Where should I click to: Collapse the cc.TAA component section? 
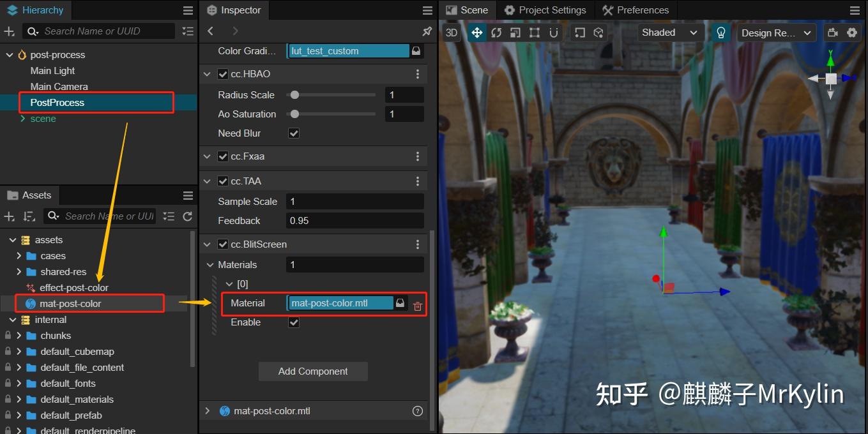208,181
